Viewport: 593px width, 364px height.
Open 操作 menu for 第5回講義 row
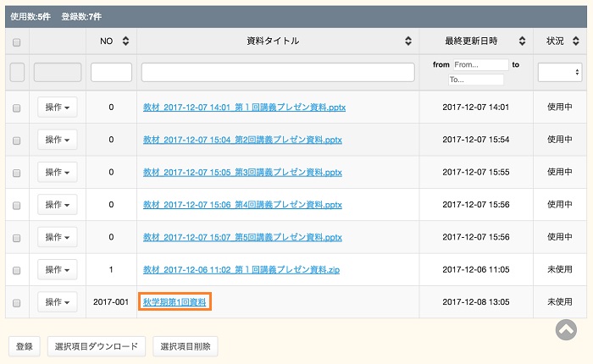pos(57,237)
